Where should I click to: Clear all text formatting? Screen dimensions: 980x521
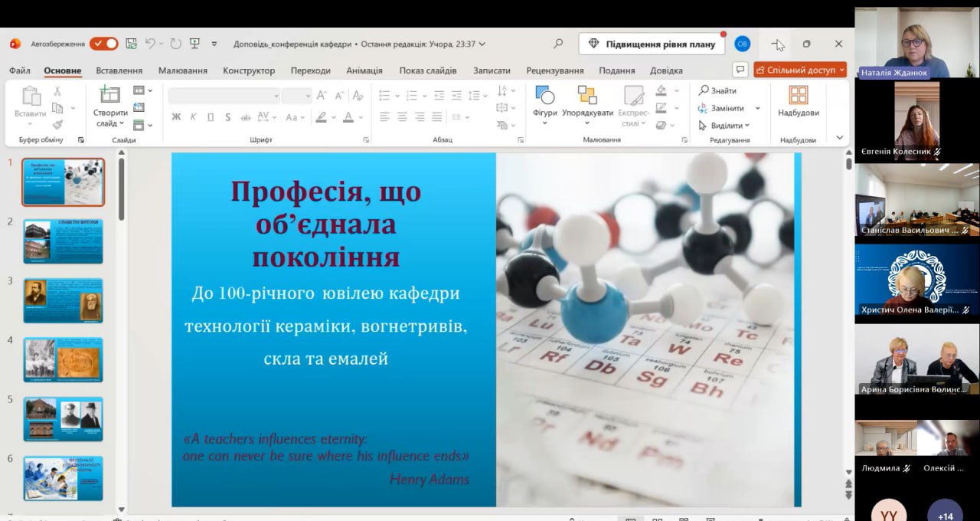coord(358,96)
